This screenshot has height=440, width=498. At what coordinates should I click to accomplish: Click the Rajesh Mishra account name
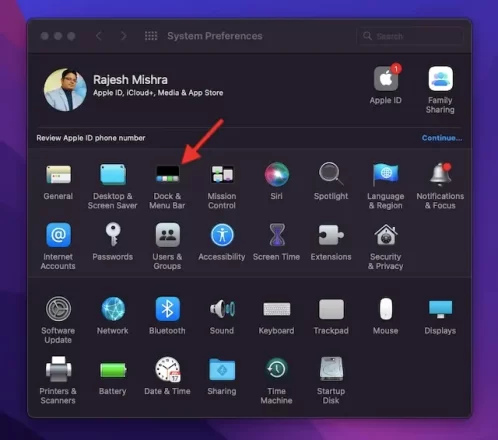(x=130, y=80)
